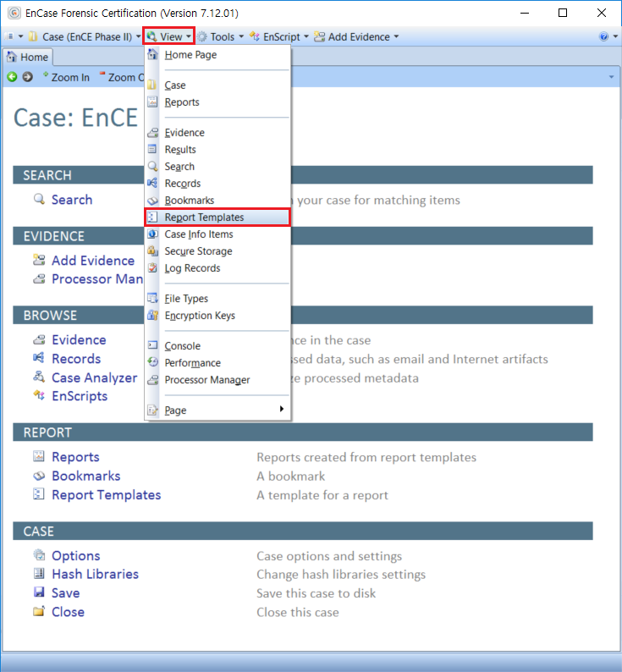Open the Bookmarks link under Report

pyautogui.click(x=86, y=476)
